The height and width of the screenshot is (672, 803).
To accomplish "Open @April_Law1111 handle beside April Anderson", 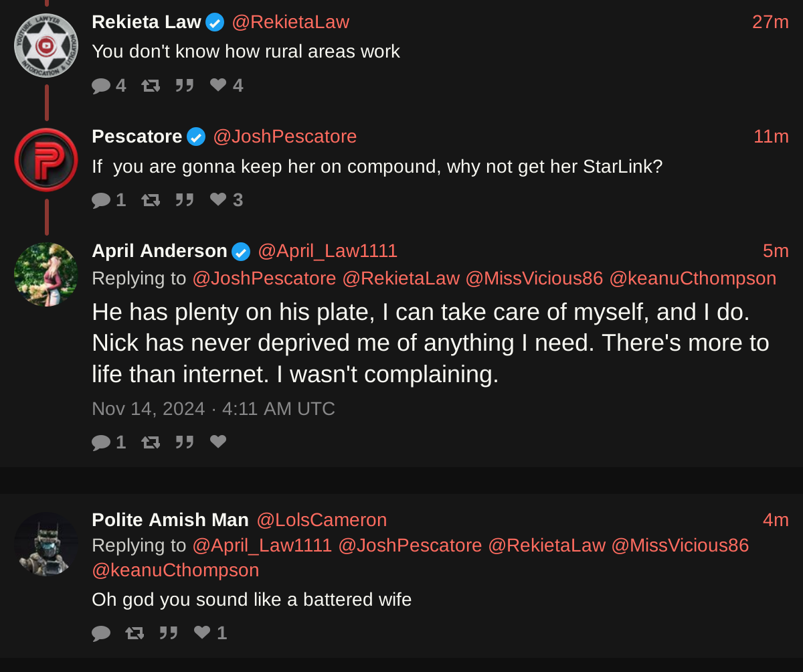I will pyautogui.click(x=327, y=251).
